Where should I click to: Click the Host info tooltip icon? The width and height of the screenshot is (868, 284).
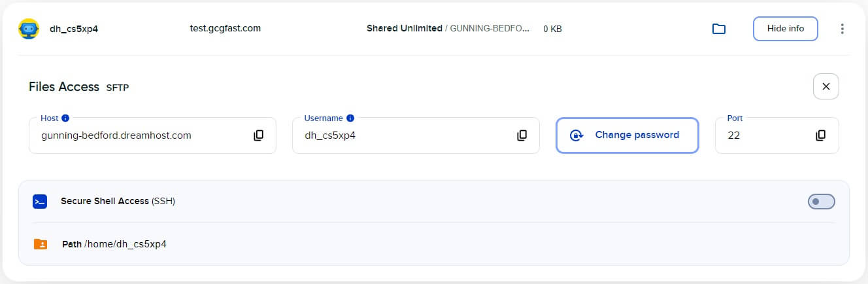point(65,118)
